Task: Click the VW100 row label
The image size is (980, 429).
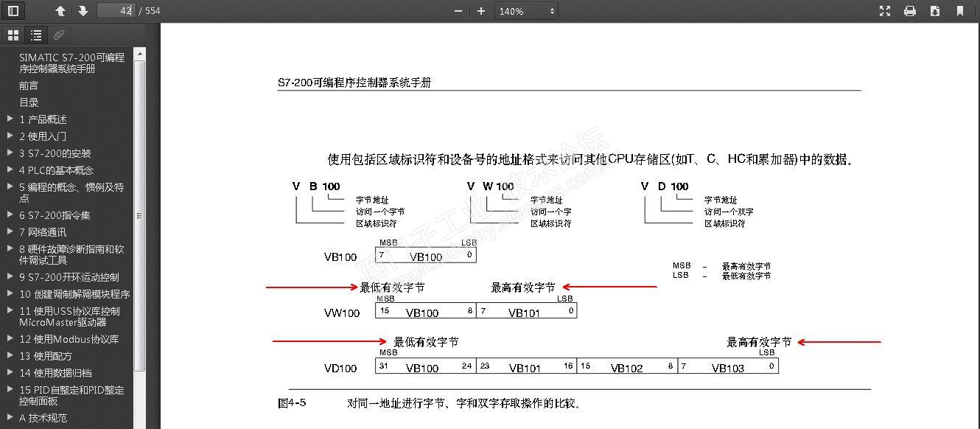Action: 342,313
